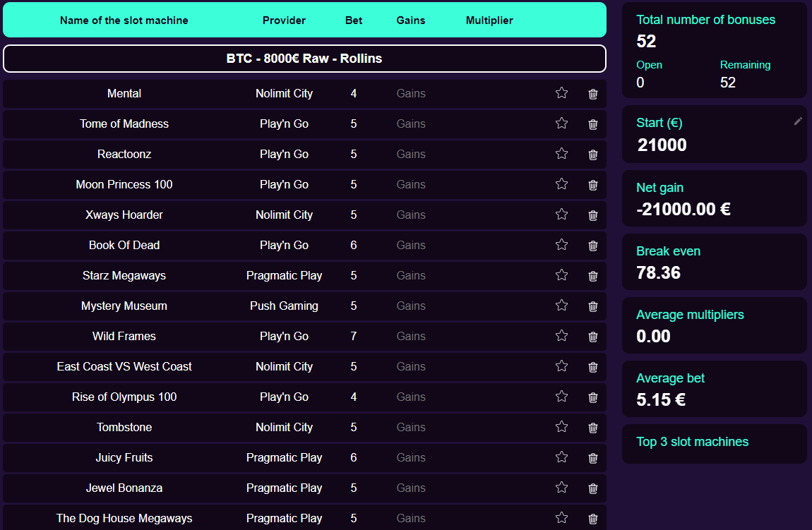This screenshot has width=812, height=530.
Task: Delete the Wild Frames row
Action: coord(593,337)
